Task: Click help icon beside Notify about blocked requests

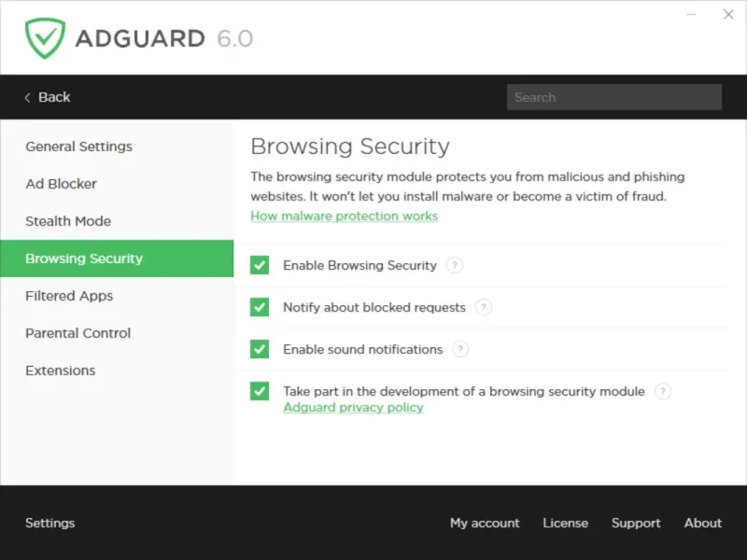Action: pyautogui.click(x=483, y=307)
